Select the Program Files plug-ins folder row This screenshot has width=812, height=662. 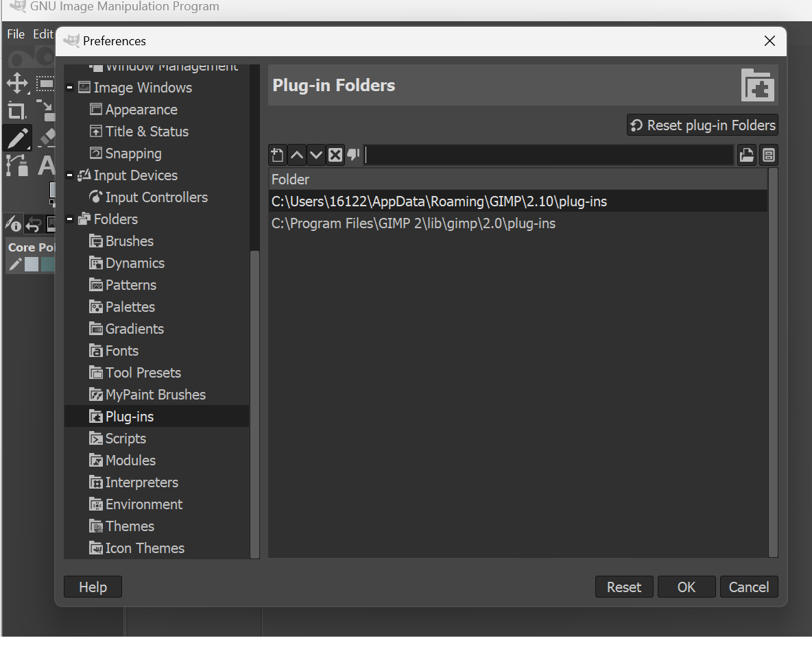(x=518, y=223)
